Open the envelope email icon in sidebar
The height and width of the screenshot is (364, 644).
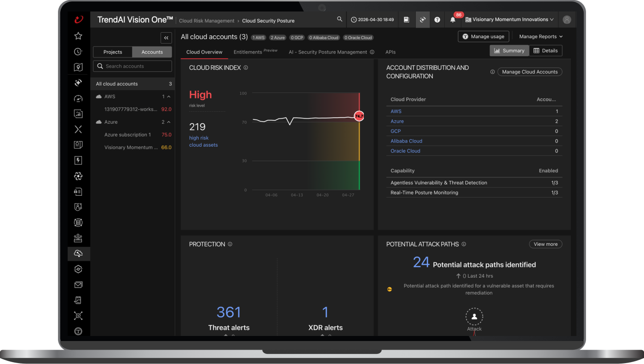[78, 285]
